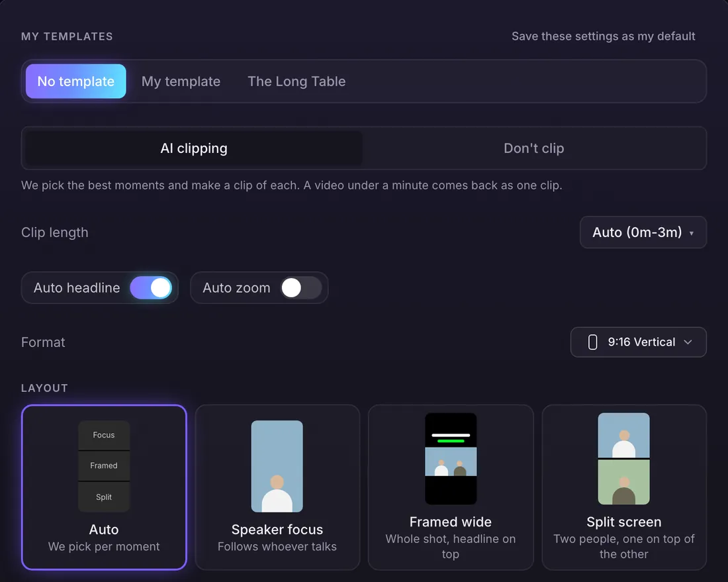Click the Focus block in Auto preview

pyautogui.click(x=104, y=435)
